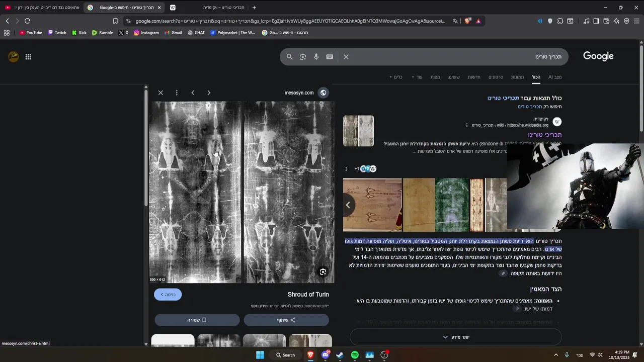Open the Google account avatar

click(x=14, y=57)
